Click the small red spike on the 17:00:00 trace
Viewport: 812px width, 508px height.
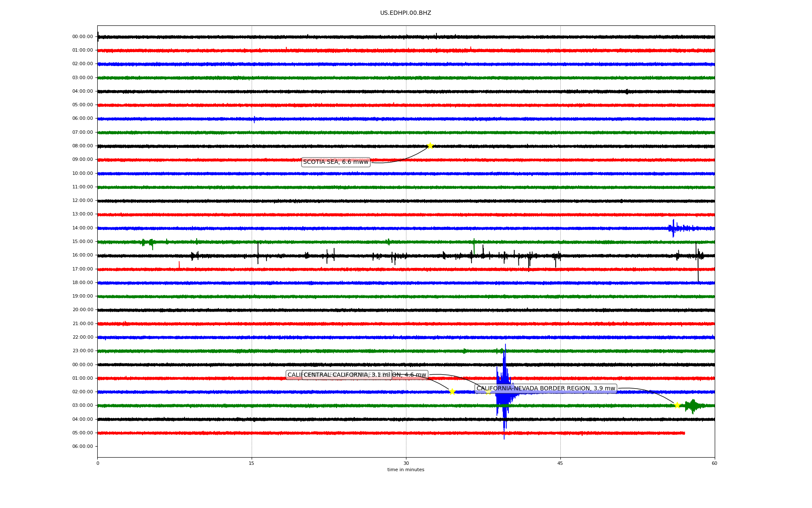coord(179,265)
